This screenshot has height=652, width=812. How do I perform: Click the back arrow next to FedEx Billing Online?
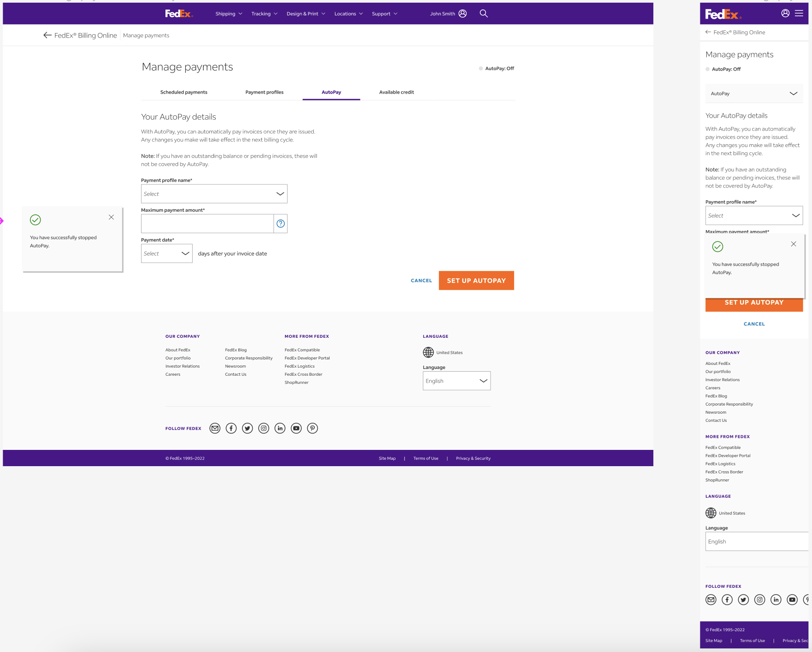pyautogui.click(x=47, y=35)
